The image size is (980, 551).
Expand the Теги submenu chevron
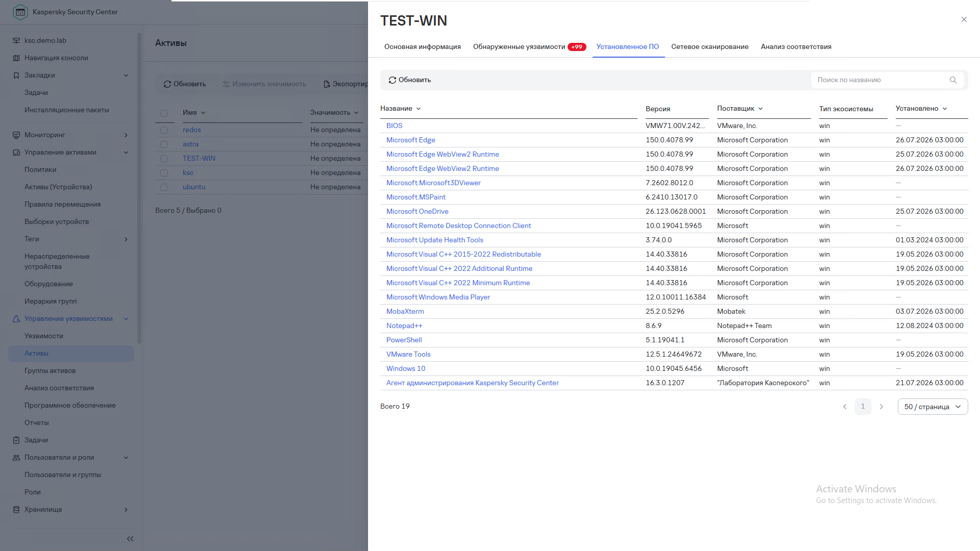coord(126,239)
